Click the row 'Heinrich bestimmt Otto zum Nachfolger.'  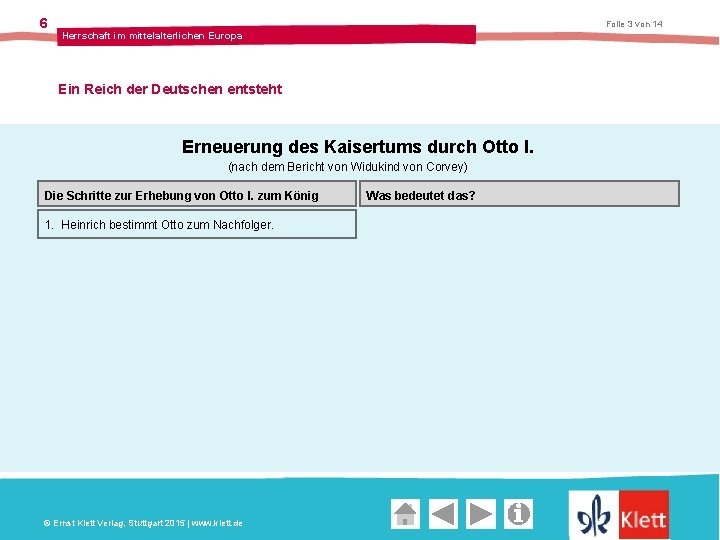(197, 224)
